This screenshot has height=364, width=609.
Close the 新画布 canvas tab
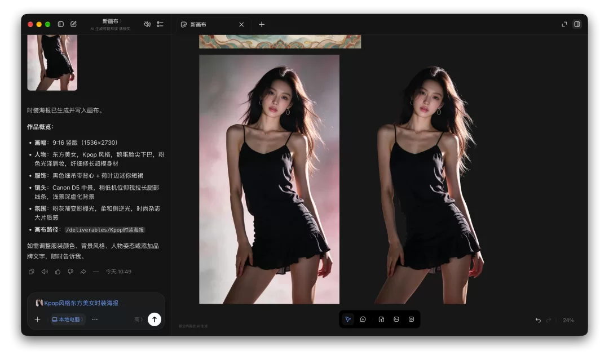point(241,24)
